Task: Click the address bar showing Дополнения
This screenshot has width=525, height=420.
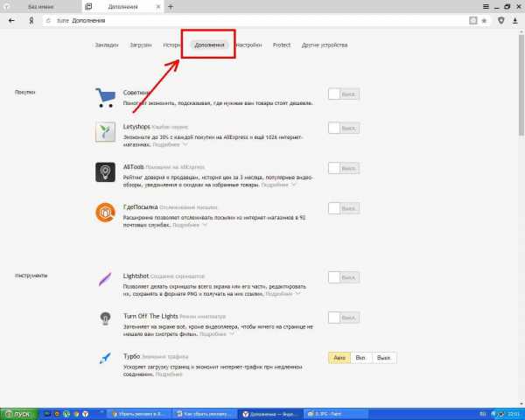Action: point(255,21)
